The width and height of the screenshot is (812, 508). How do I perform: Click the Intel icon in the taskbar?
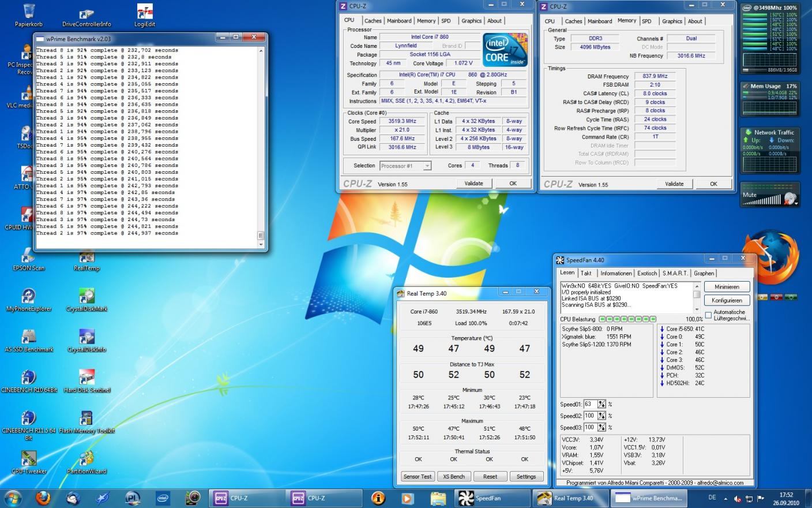[x=163, y=498]
